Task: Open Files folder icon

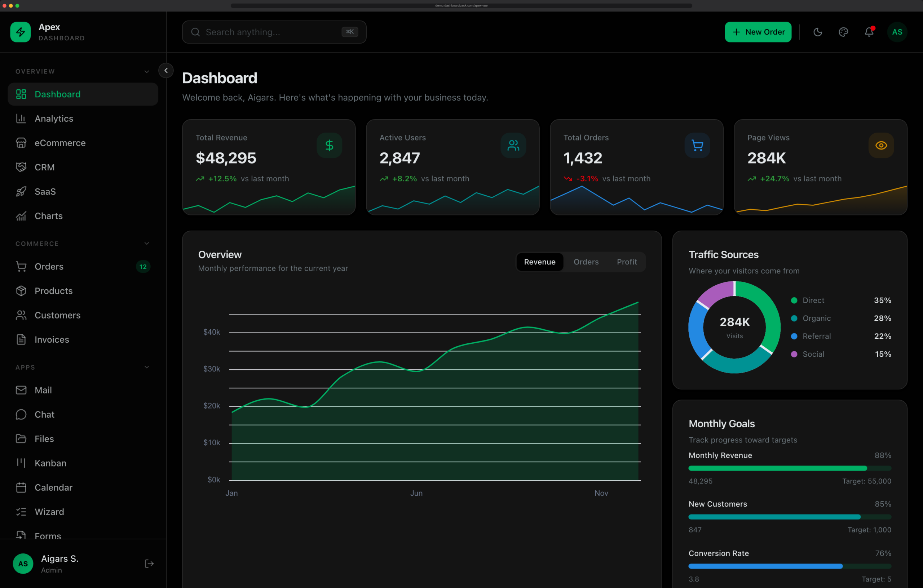Action: click(x=21, y=438)
